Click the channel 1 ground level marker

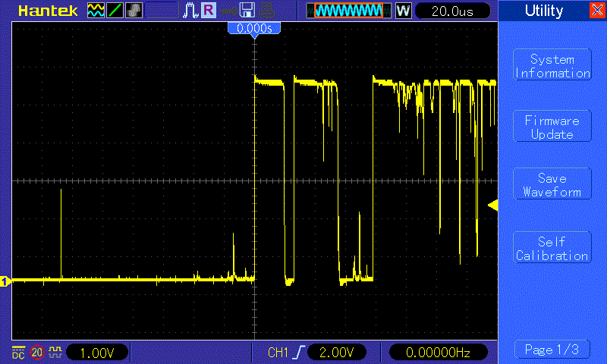point(5,281)
